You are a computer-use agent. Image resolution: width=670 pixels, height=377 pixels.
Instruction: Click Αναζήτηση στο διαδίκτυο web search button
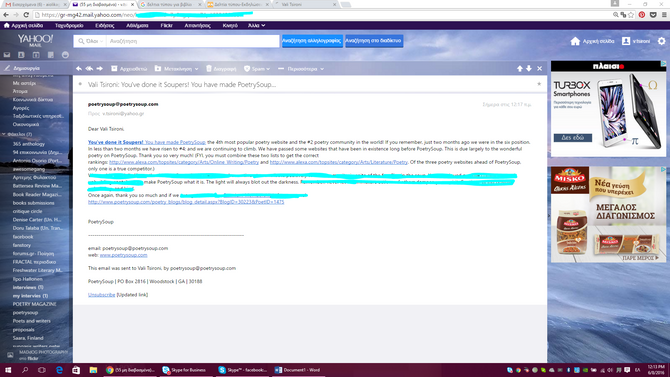pos(374,41)
